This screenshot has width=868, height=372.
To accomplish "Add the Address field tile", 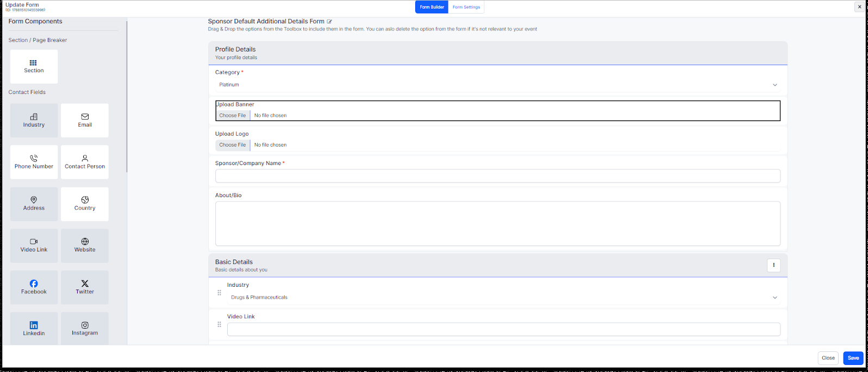I will (34, 204).
